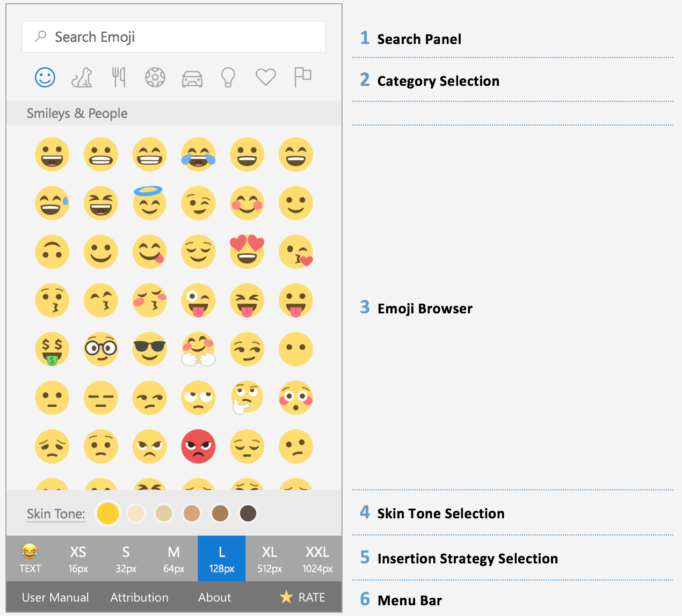Image resolution: width=682 pixels, height=616 pixels.
Task: Click the Skin Tone label
Action: point(56,514)
